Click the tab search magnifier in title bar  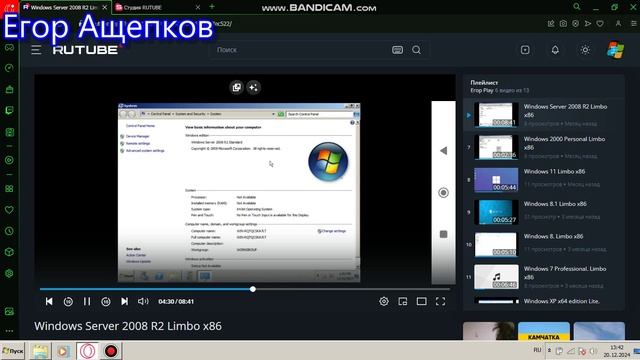coord(577,7)
